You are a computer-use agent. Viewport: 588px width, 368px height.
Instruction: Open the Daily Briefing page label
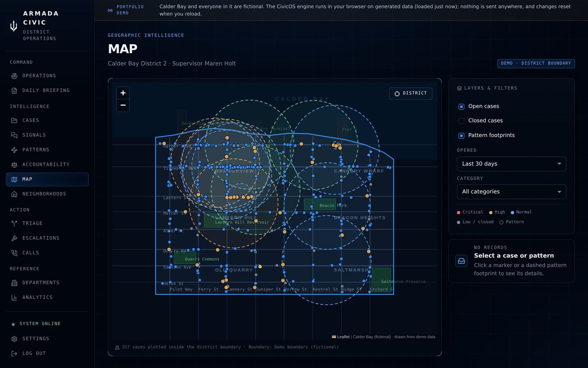pos(46,90)
